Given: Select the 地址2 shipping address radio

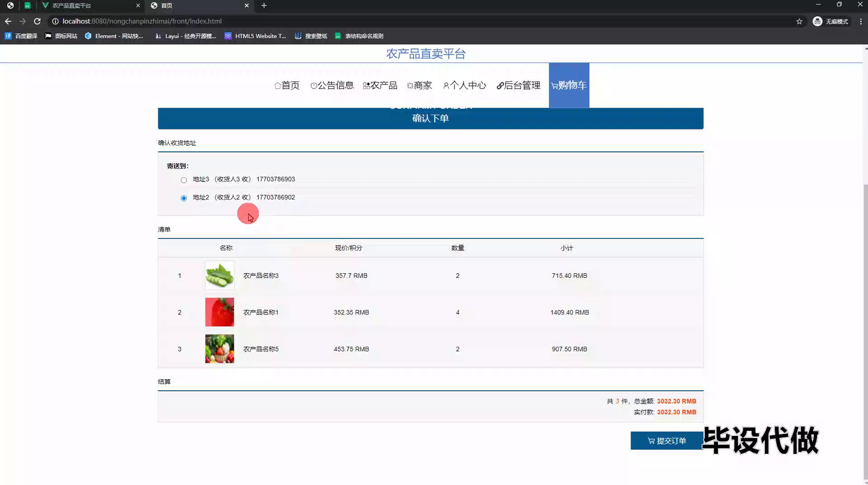Looking at the screenshot, I should coord(184,198).
